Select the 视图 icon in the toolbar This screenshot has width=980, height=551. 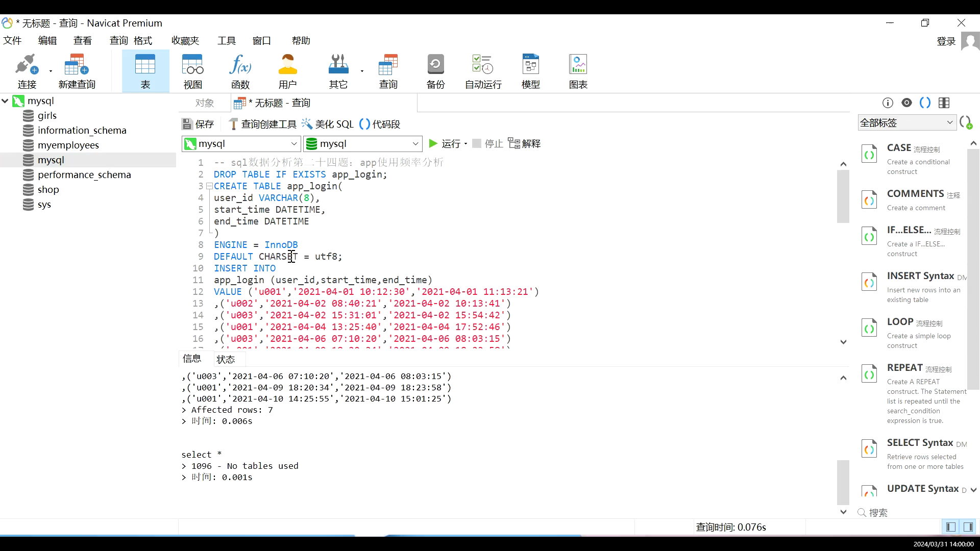click(x=192, y=70)
